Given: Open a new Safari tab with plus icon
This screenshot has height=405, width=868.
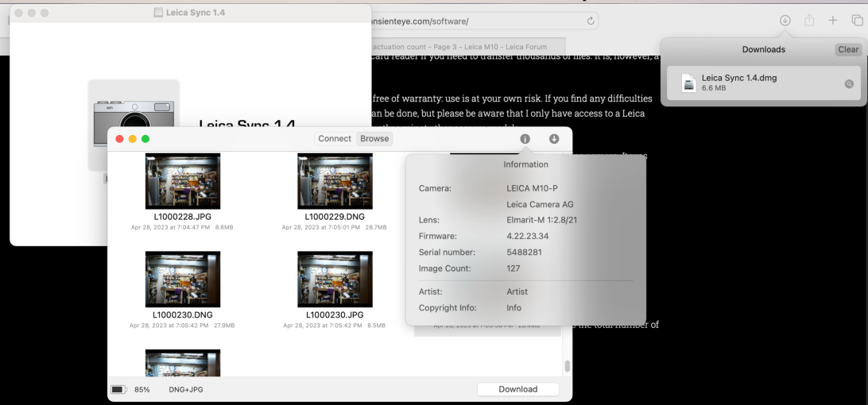Looking at the screenshot, I should point(833,21).
